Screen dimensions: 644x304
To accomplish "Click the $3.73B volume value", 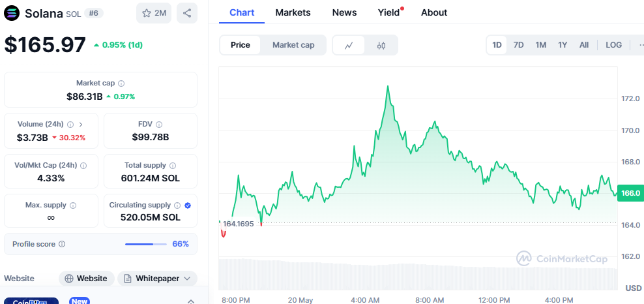I will (x=33, y=138).
